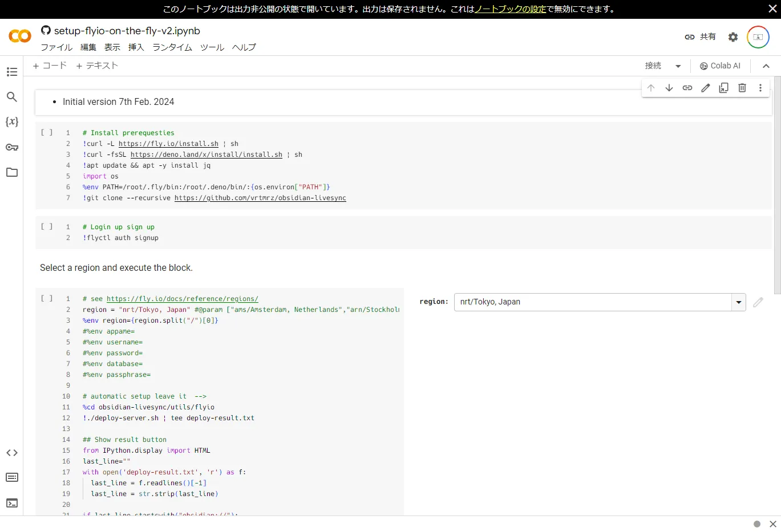The width and height of the screenshot is (781, 532).
Task: Dismiss the output warning banner
Action: point(773,9)
